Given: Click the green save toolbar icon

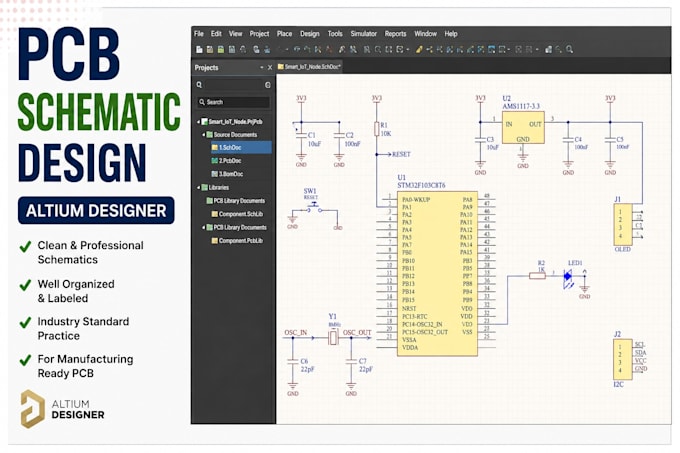Looking at the screenshot, I should click(x=221, y=49).
